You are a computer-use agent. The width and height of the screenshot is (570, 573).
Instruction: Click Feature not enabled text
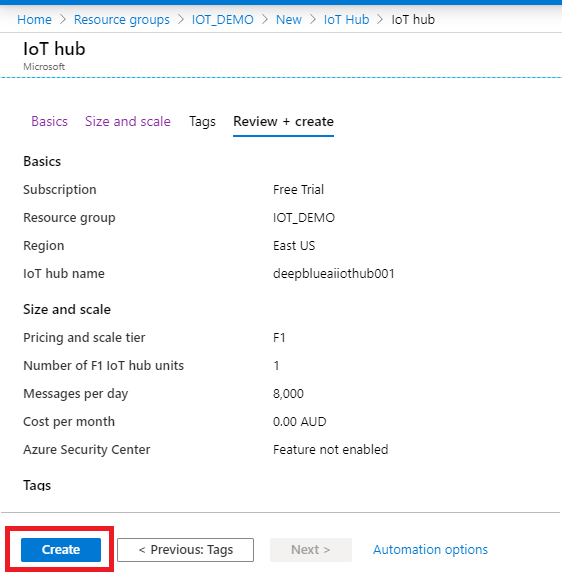(330, 449)
